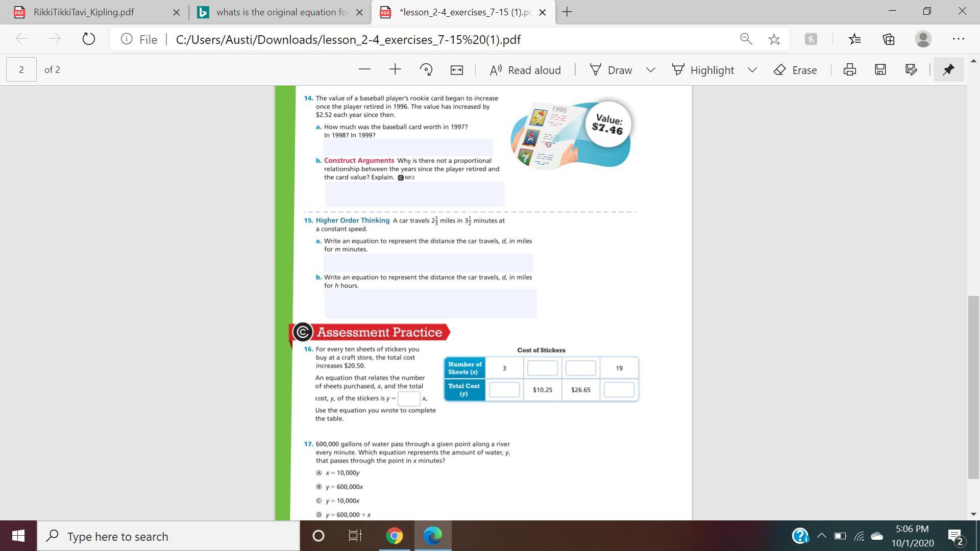
Task: Click the Fit to width icon
Action: [457, 70]
